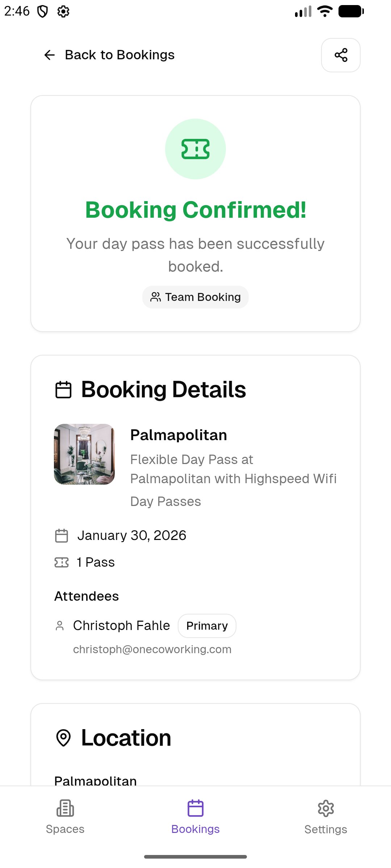Go back to Bookings link
The width and height of the screenshot is (391, 868).
[x=119, y=55]
